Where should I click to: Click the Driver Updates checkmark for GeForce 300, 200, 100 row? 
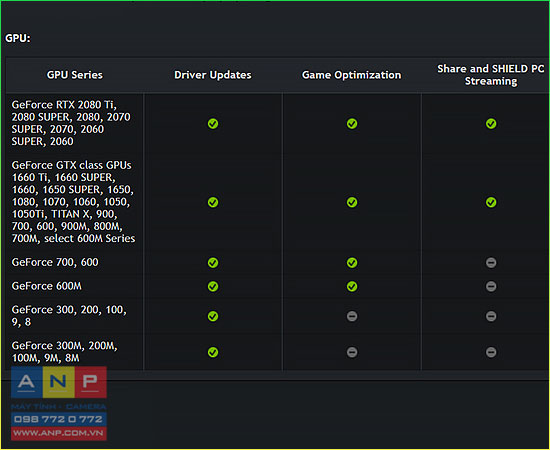[x=213, y=316]
